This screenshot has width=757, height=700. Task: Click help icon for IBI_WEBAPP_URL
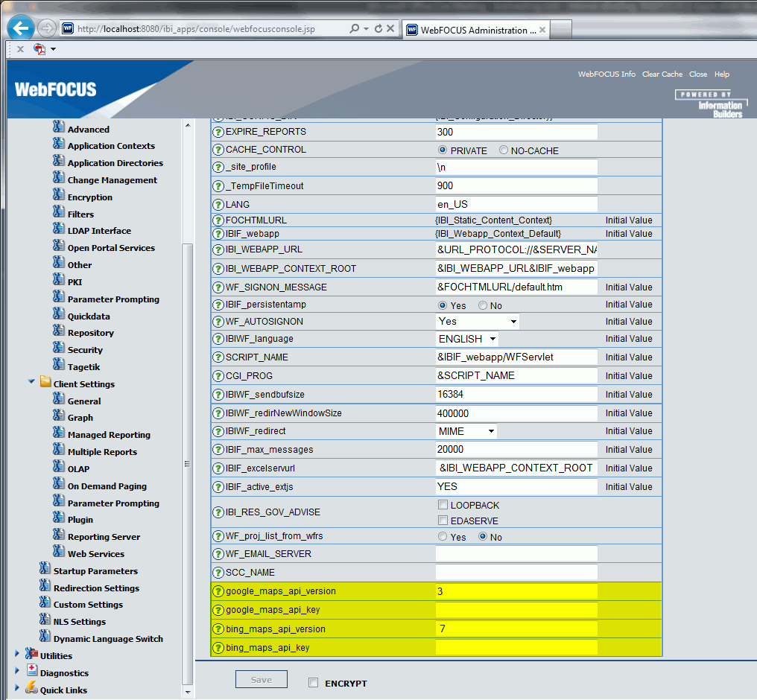(x=219, y=250)
